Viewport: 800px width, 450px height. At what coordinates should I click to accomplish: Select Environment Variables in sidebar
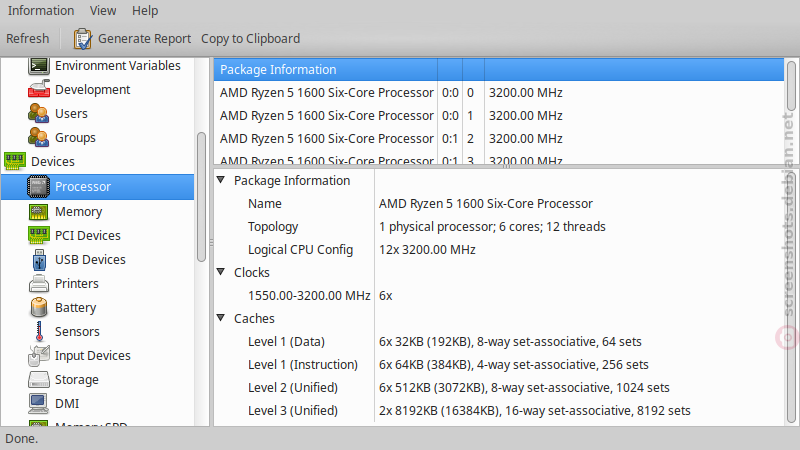(118, 66)
